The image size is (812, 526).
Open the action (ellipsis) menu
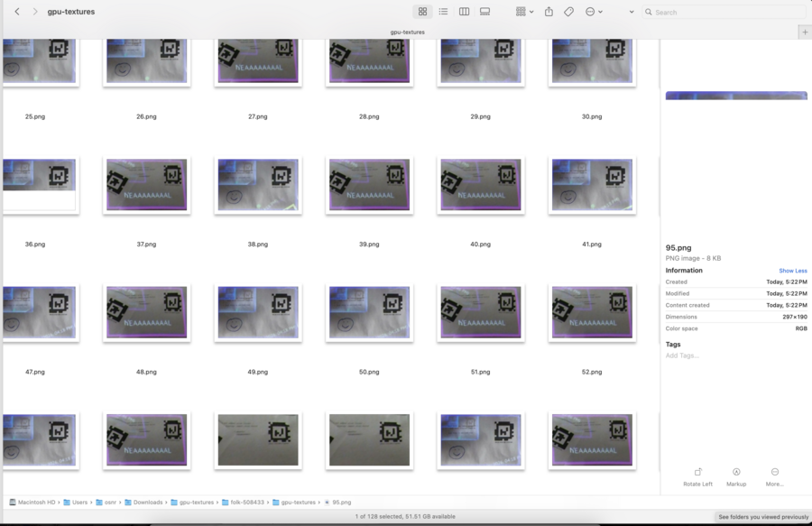point(594,12)
